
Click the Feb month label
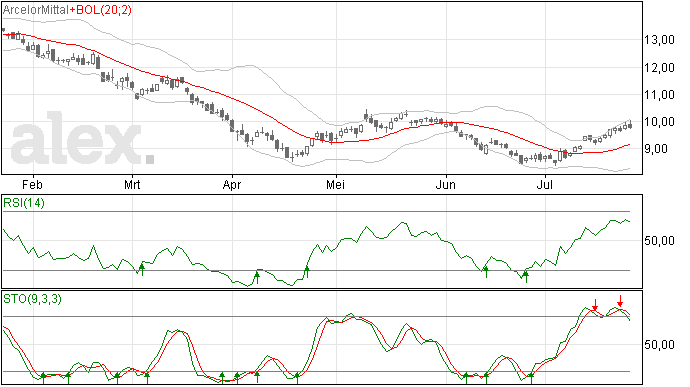[32, 184]
